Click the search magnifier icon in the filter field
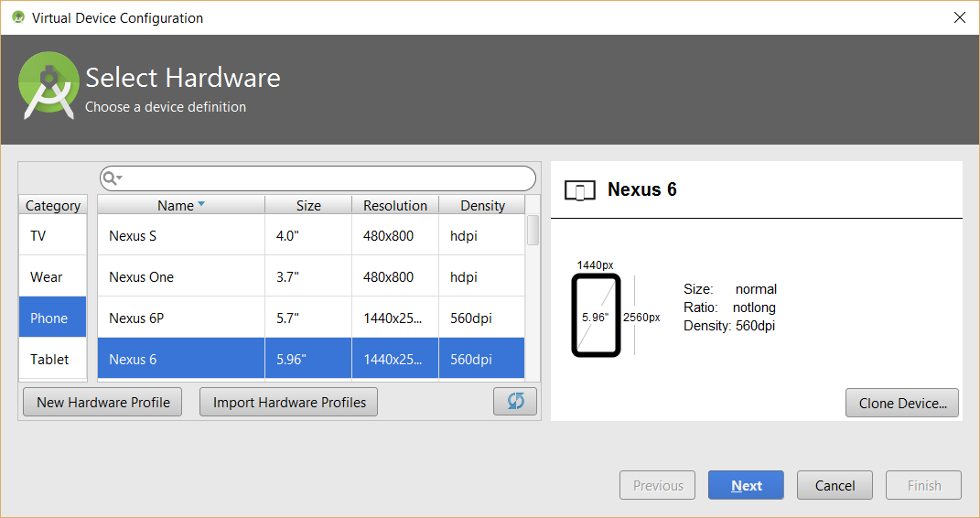980x518 pixels. click(111, 178)
